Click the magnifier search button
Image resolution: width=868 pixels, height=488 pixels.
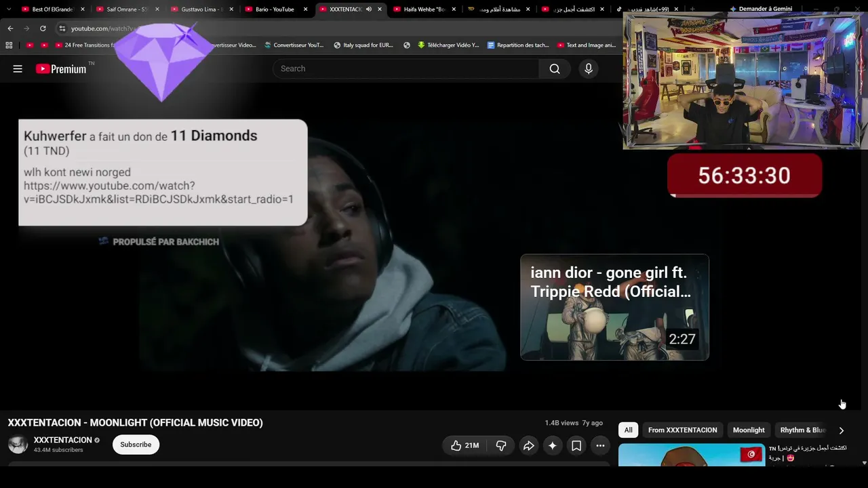click(555, 68)
